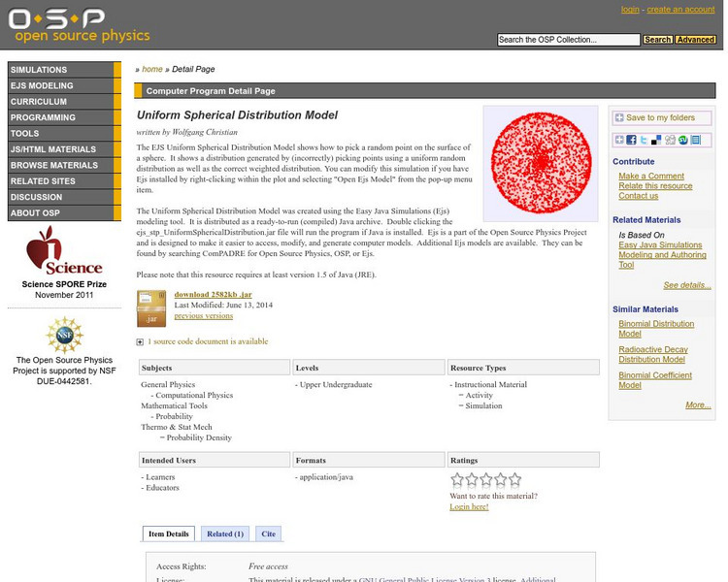The image size is (728, 582).
Task: Open the Simulations menu
Action: tap(64, 70)
